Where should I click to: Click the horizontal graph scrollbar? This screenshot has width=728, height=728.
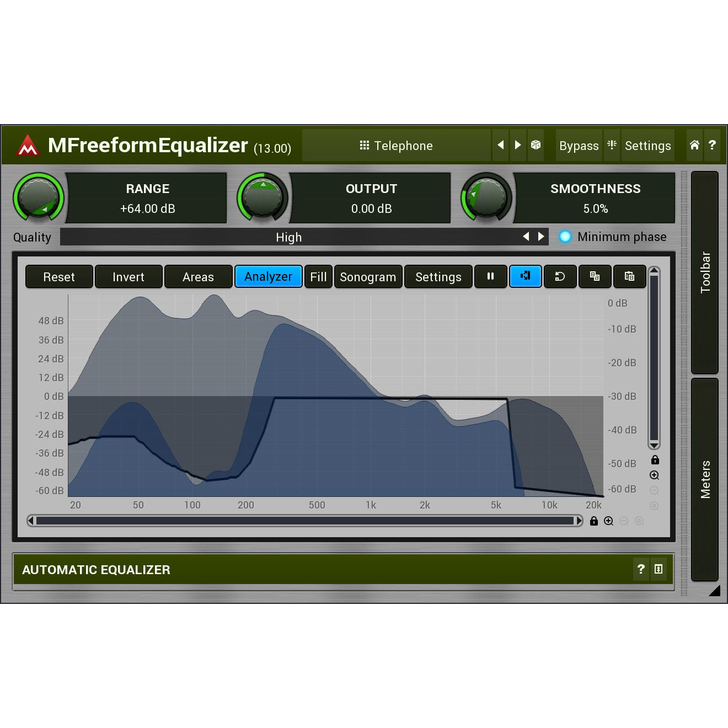click(304, 521)
